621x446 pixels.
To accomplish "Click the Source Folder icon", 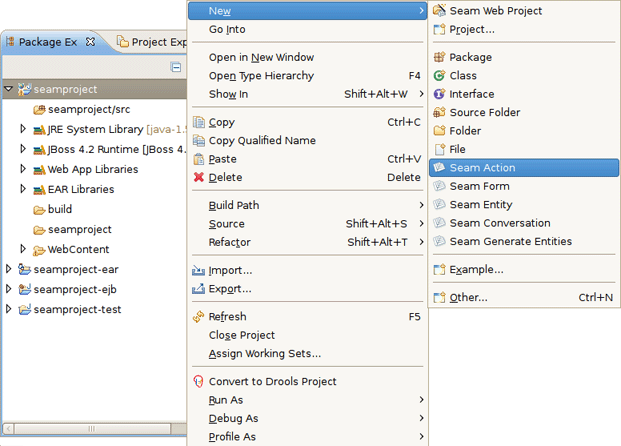I will point(439,113).
